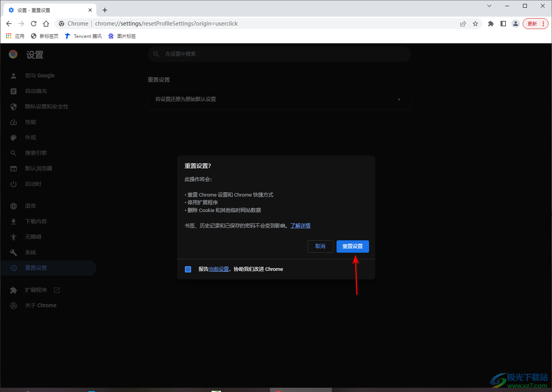Viewport: 552px width, 392px height.
Task: Open 系统 settings section
Action: [x=48, y=252]
